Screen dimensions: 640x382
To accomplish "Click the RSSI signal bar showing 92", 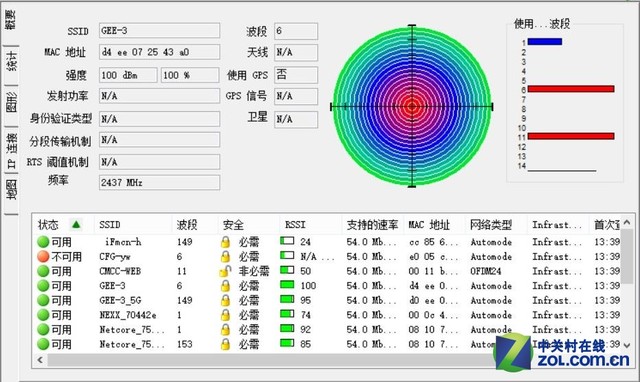I will [x=287, y=328].
